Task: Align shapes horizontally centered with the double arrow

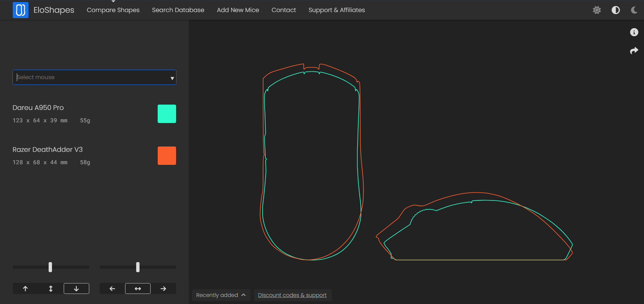Action: (x=138, y=289)
